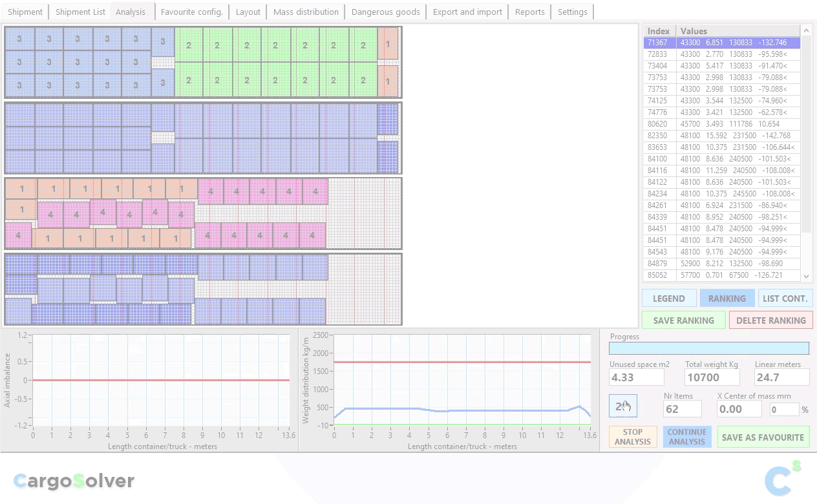The width and height of the screenshot is (817, 504).
Task: Switch to the Dangerous goods tab
Action: click(x=385, y=12)
